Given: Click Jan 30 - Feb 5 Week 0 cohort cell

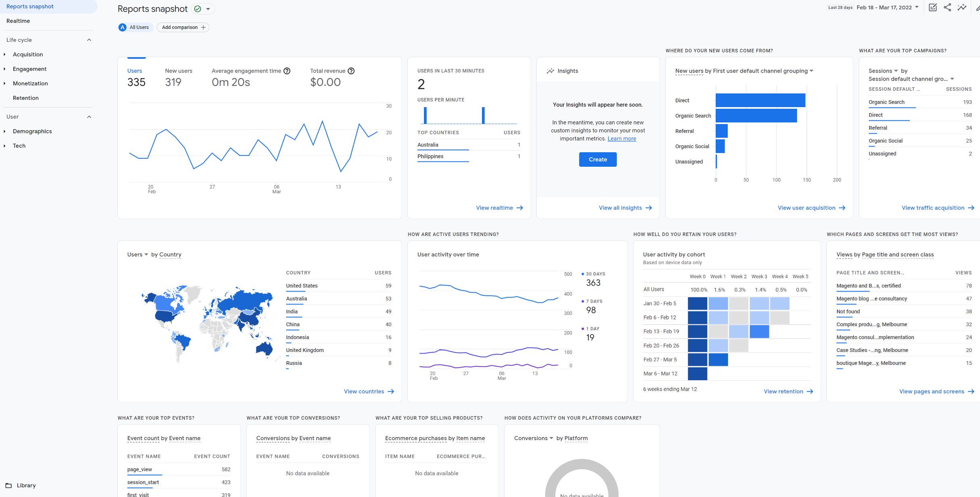Looking at the screenshot, I should [x=698, y=303].
